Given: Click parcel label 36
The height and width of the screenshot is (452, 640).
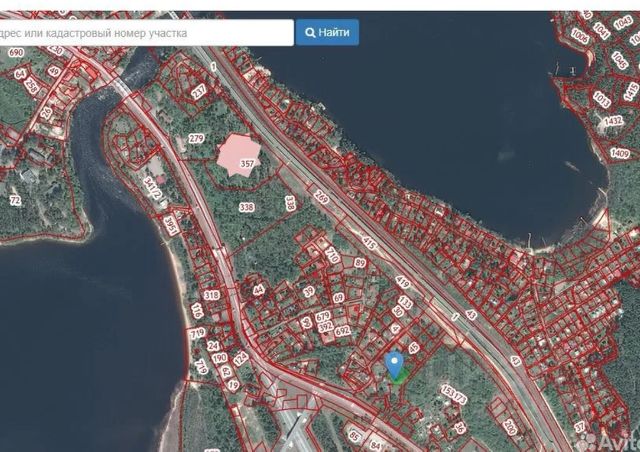Looking at the screenshot, I should point(459,428).
